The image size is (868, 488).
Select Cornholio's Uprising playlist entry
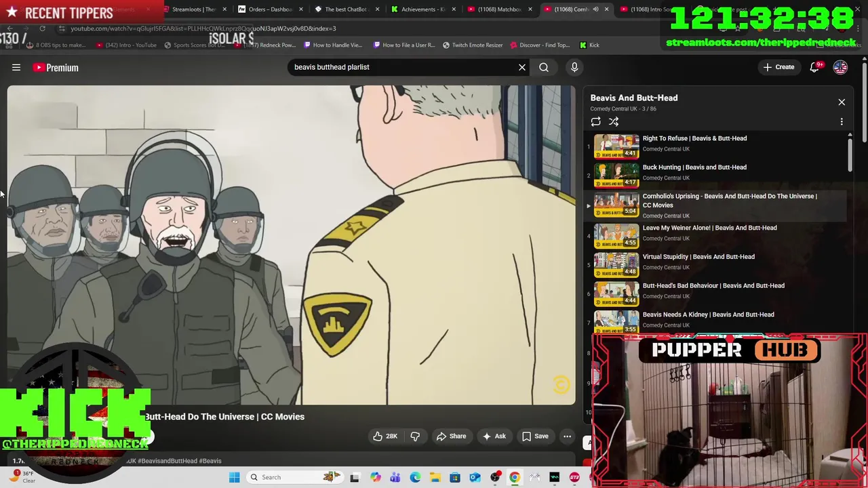click(x=717, y=205)
